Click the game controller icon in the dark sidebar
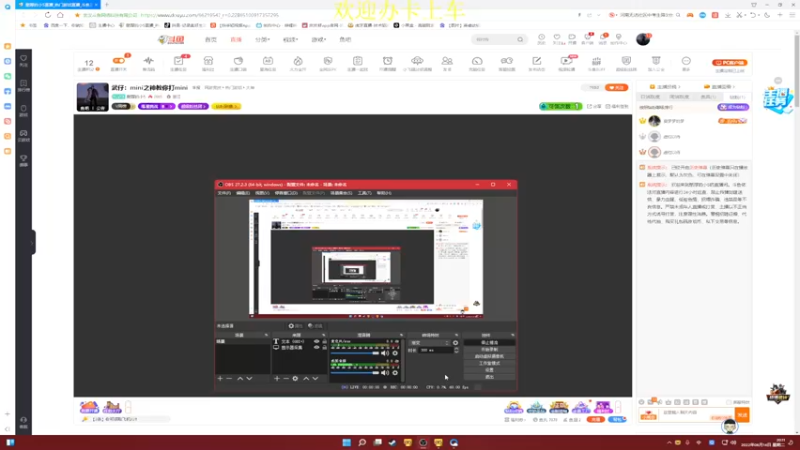800x450 pixels. tap(23, 133)
